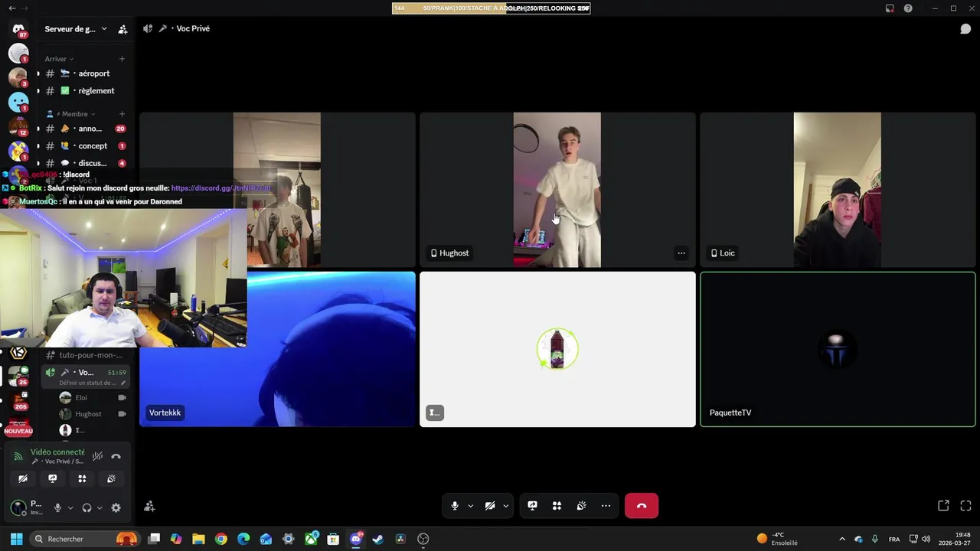This screenshot has height=551, width=980.
Task: Hang up with the red disconnect button
Action: [642, 506]
